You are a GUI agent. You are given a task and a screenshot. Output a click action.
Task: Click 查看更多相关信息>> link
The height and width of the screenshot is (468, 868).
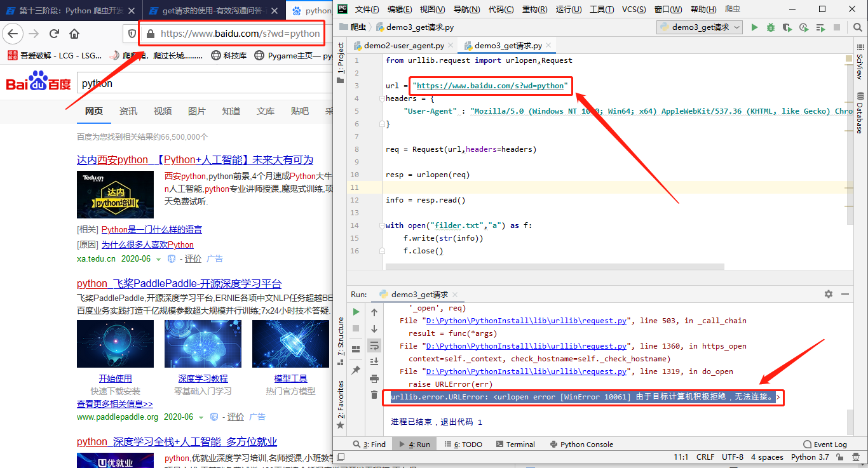[x=115, y=404]
